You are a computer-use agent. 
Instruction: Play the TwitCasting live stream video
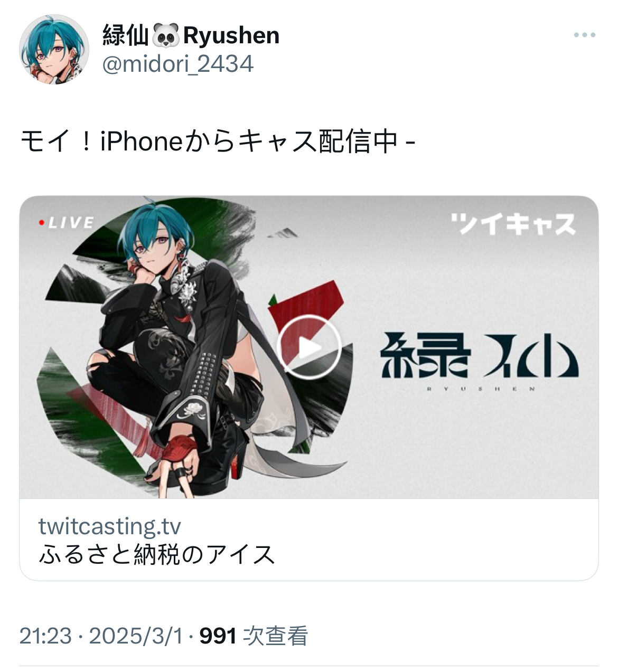click(309, 347)
